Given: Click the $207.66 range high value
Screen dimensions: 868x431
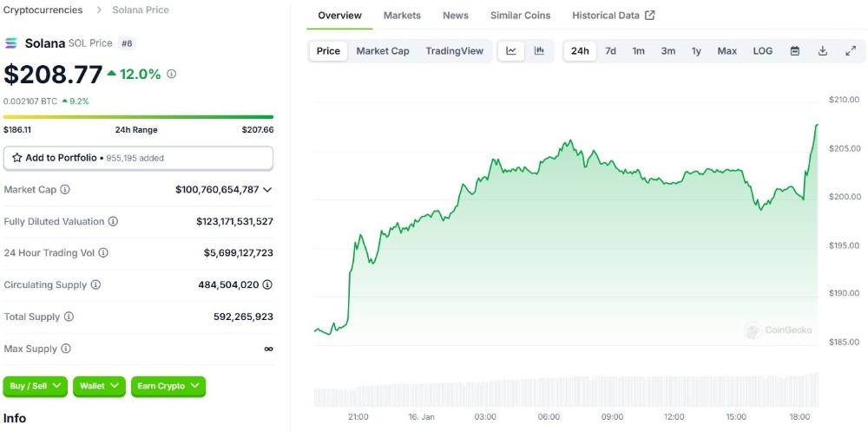Looking at the screenshot, I should [x=258, y=130].
